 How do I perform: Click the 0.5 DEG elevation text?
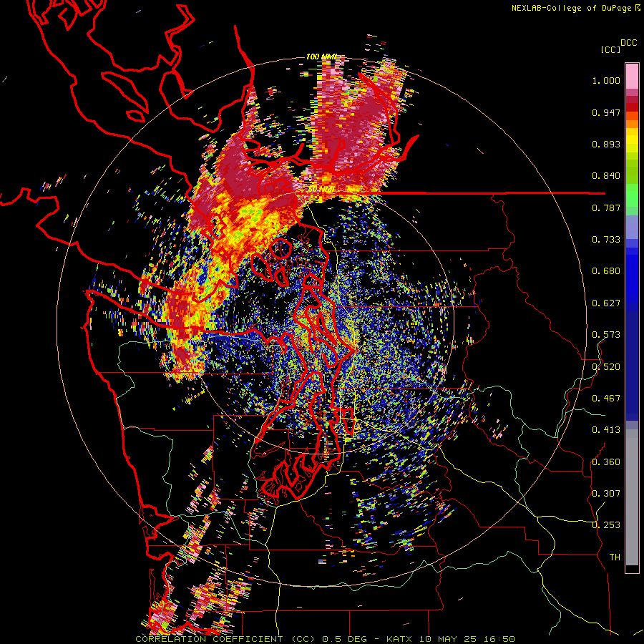pyautogui.click(x=343, y=639)
